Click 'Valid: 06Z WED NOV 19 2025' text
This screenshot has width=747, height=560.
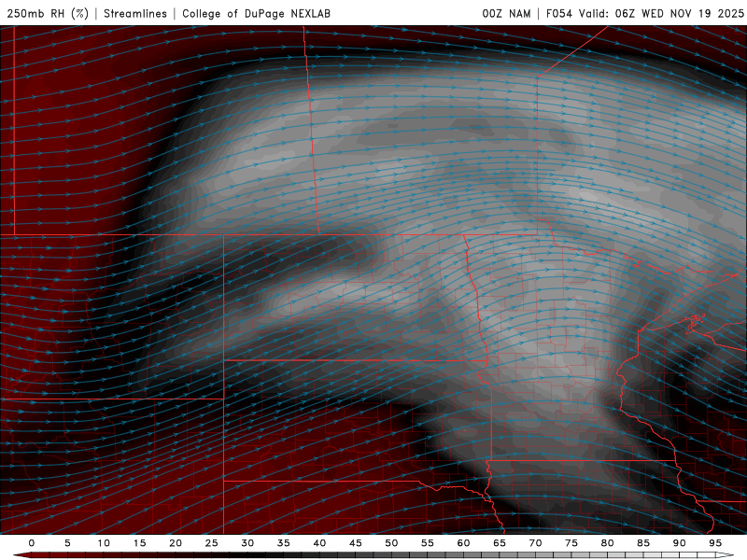click(661, 13)
